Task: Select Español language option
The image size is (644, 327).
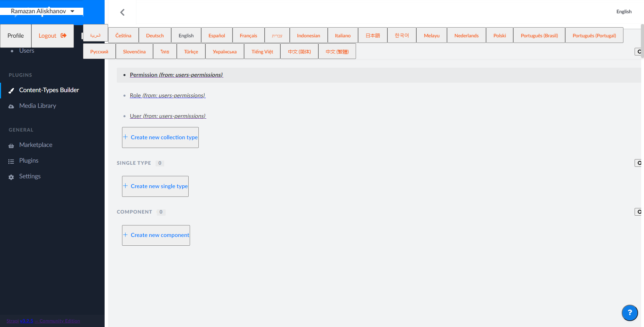Action: (x=217, y=36)
